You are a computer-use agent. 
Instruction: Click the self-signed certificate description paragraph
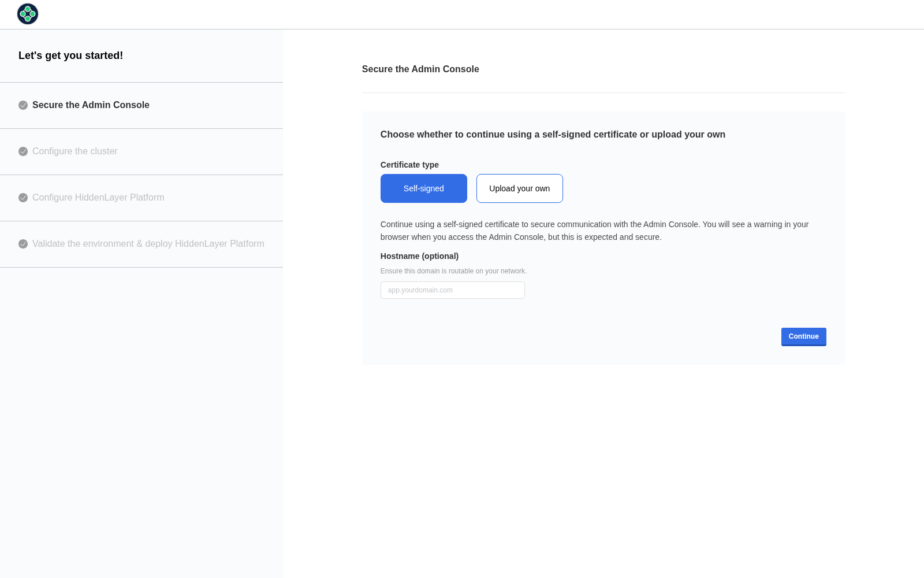click(595, 231)
